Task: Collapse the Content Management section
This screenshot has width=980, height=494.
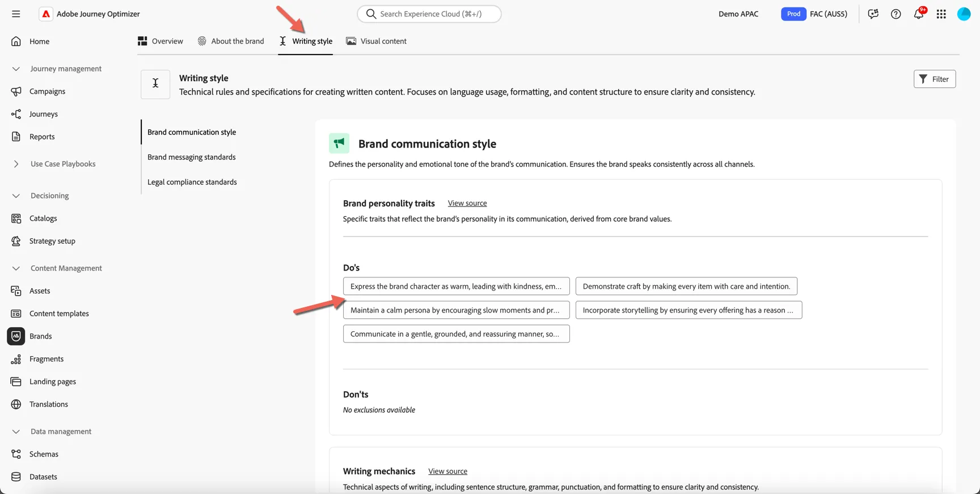Action: tap(16, 268)
